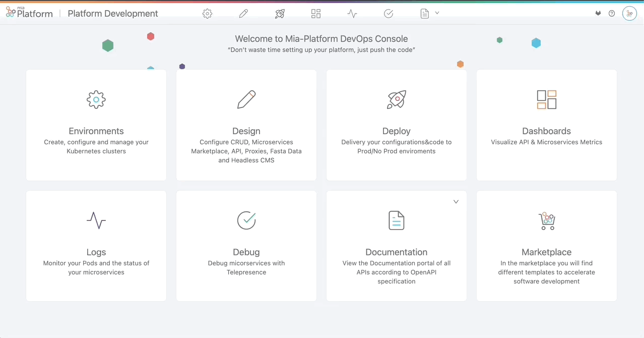The height and width of the screenshot is (338, 644).
Task: Select the Design pencil icon in the top bar
Action: tap(243, 13)
